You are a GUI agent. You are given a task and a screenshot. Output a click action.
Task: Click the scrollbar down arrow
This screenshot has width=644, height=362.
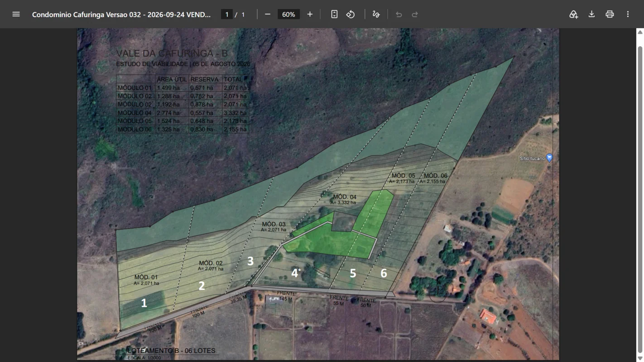coord(640,358)
